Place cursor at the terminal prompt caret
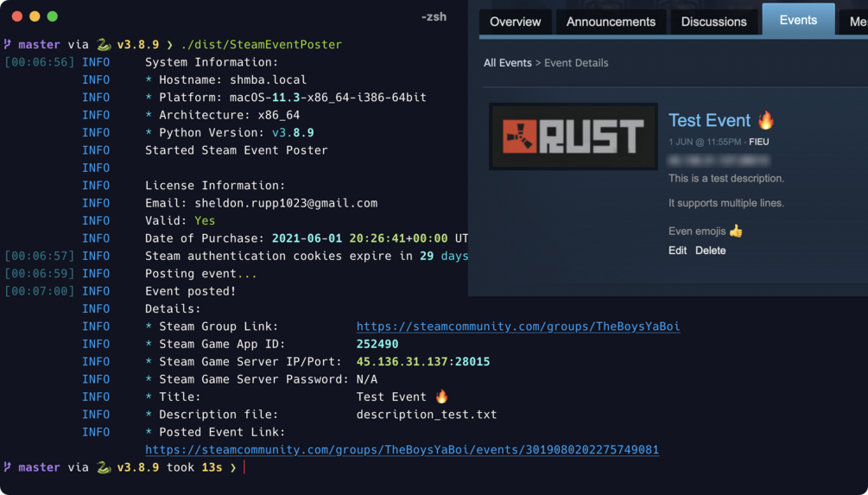Image resolution: width=868 pixels, height=495 pixels. tap(244, 467)
